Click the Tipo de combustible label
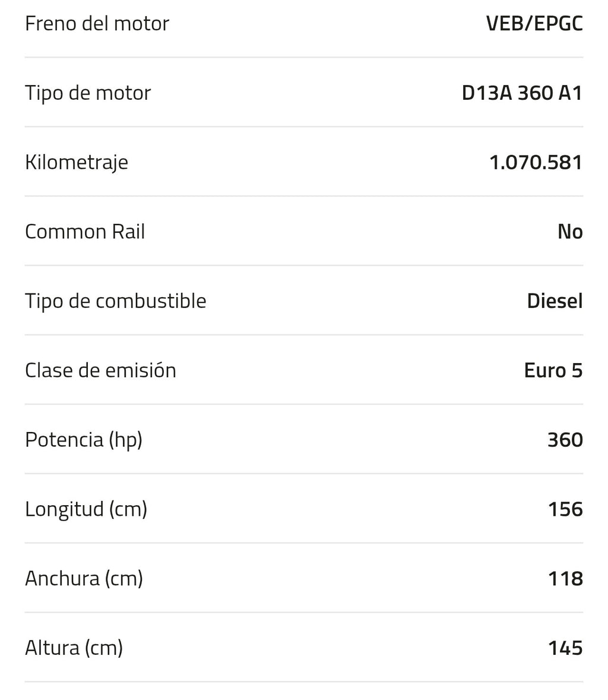The width and height of the screenshot is (608, 700). pos(116,301)
